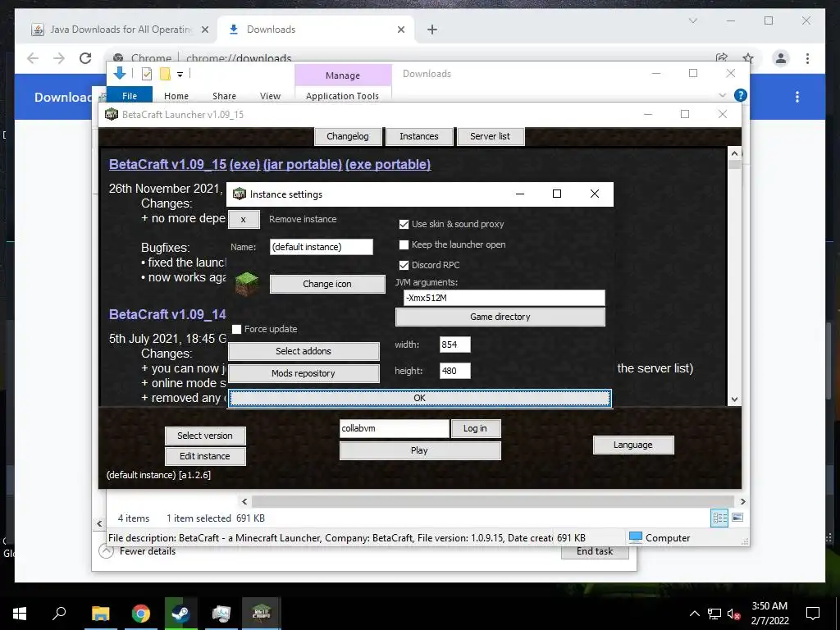Expand the Explorer ribbon chevron
This screenshot has height=630, width=840.
722,95
